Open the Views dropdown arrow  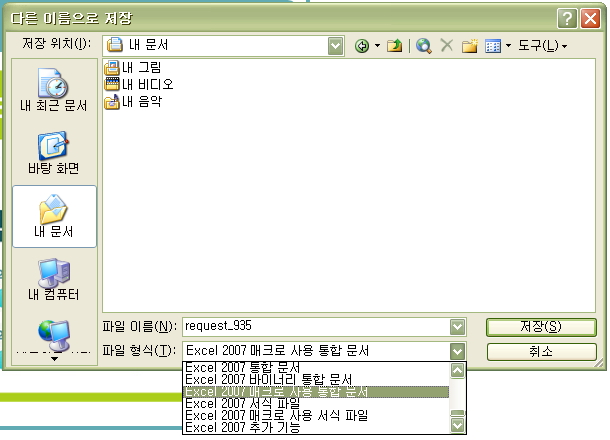coord(508,46)
